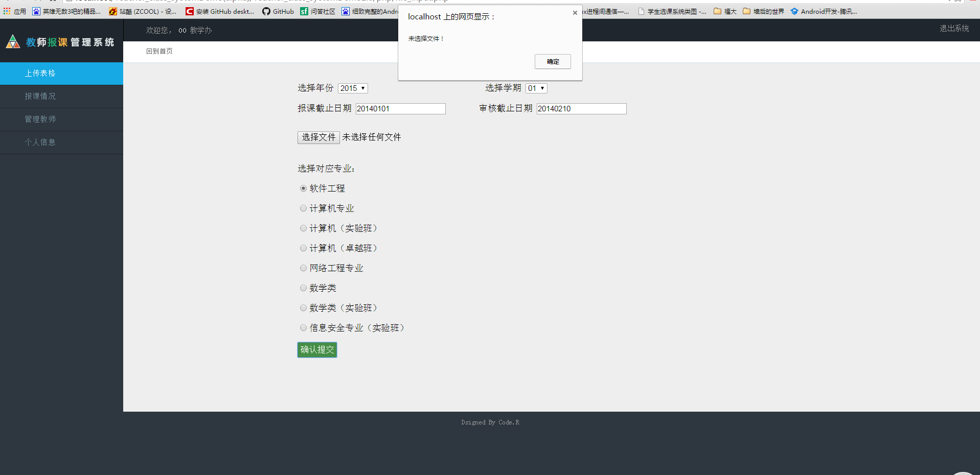
Task: Click the 报课截止日期 input field
Action: coord(400,109)
